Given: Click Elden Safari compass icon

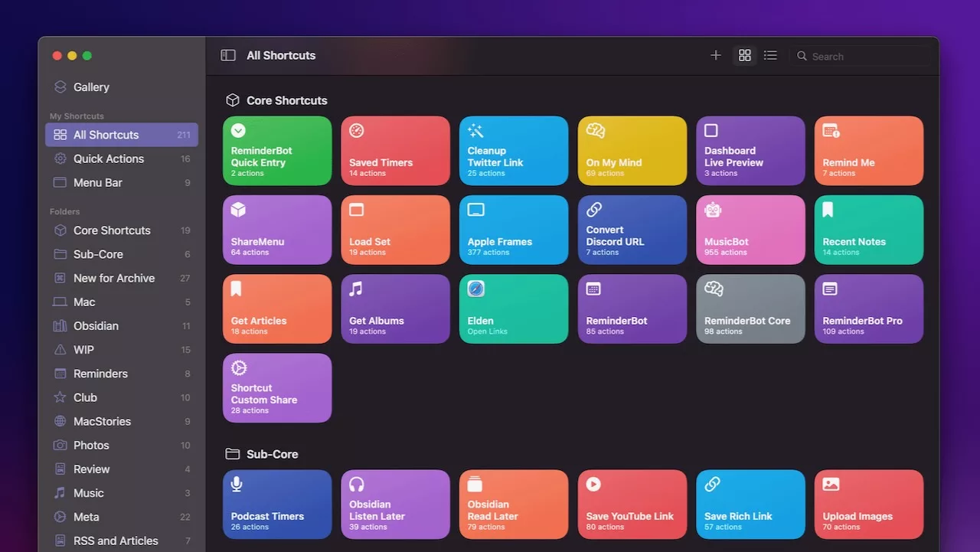Looking at the screenshot, I should click(x=475, y=289).
